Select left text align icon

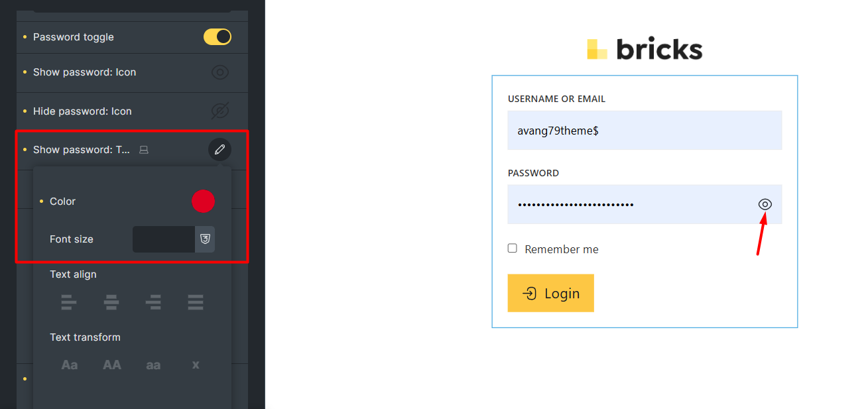click(69, 302)
